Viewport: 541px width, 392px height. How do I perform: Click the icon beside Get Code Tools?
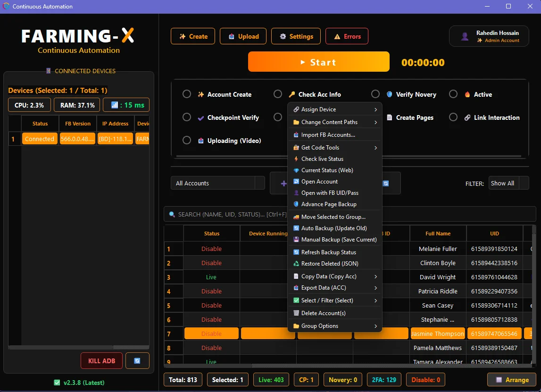pyautogui.click(x=296, y=147)
